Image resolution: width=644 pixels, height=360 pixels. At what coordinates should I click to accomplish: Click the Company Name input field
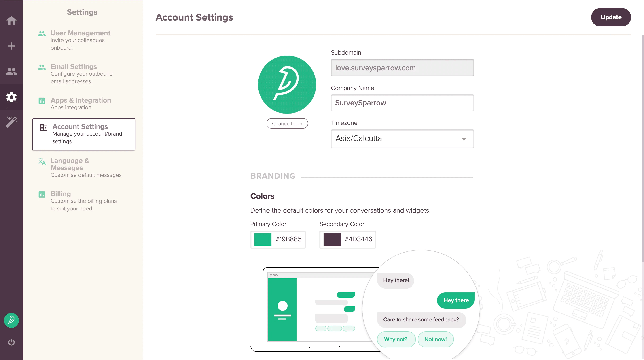[x=402, y=103]
